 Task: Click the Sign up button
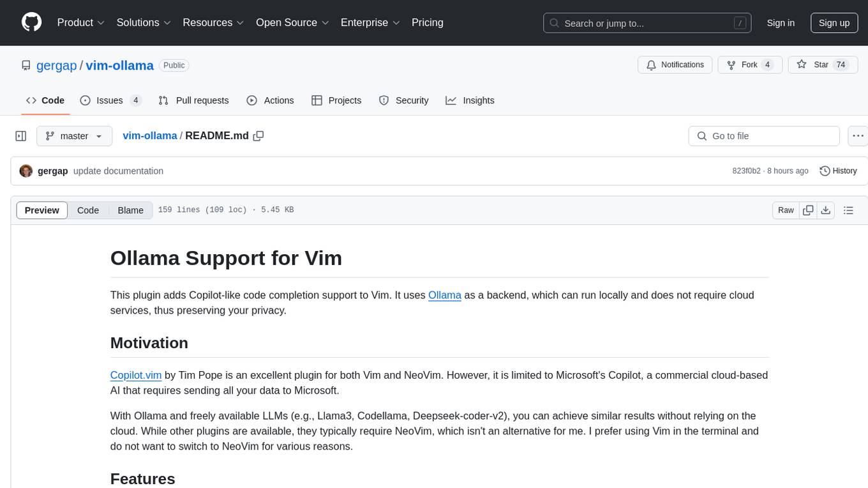click(834, 23)
